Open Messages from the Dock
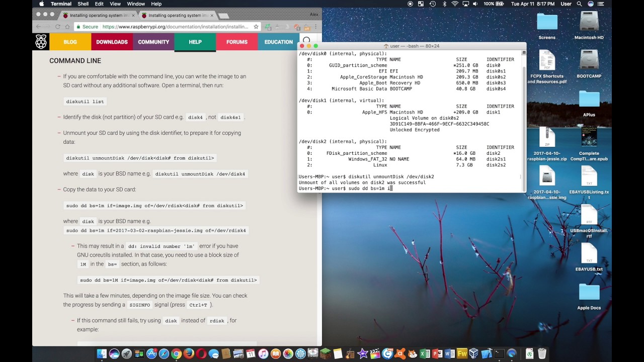Screen dimensions: 644x362 point(213,353)
